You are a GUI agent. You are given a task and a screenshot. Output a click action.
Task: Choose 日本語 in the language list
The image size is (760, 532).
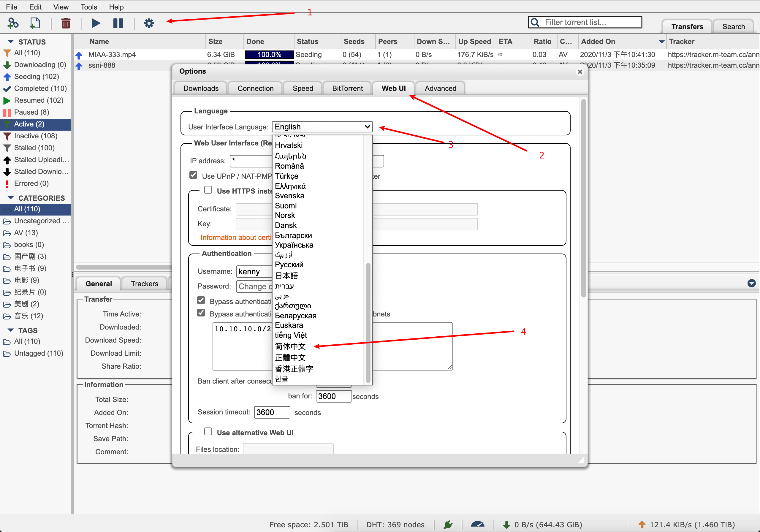coord(287,276)
